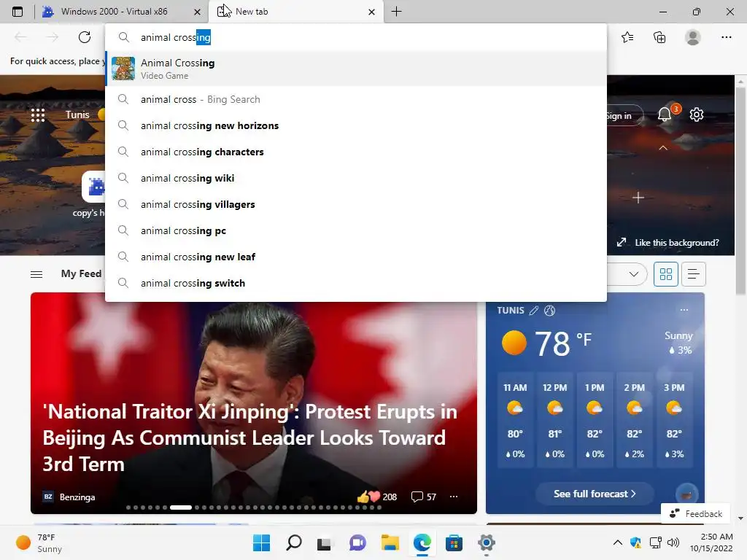The width and height of the screenshot is (747, 560).
Task: Open taskbar Search magnifier
Action: [x=293, y=542]
